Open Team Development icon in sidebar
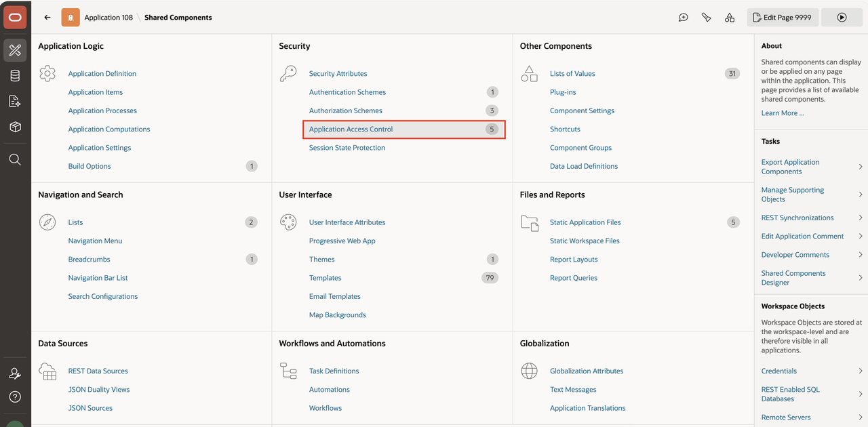The image size is (868, 427). click(x=15, y=102)
